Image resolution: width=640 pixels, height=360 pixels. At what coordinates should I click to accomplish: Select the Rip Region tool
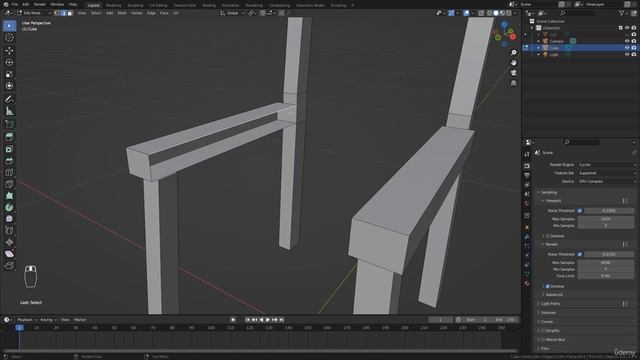[x=9, y=266]
